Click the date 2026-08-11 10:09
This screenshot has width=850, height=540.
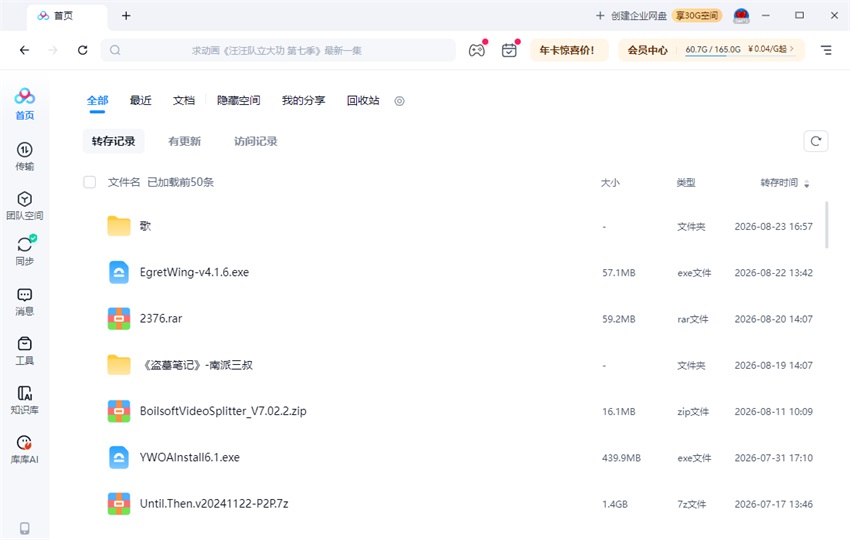click(773, 412)
